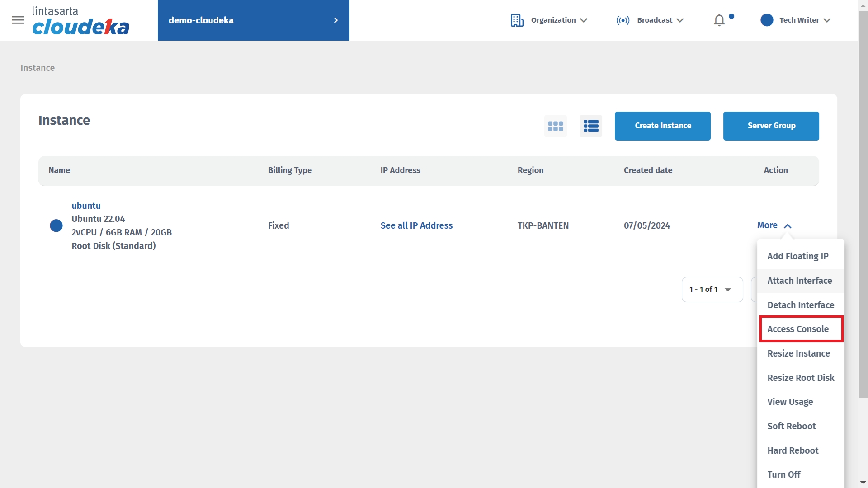
Task: Click the page vertical scrollbar
Action: 863,203
